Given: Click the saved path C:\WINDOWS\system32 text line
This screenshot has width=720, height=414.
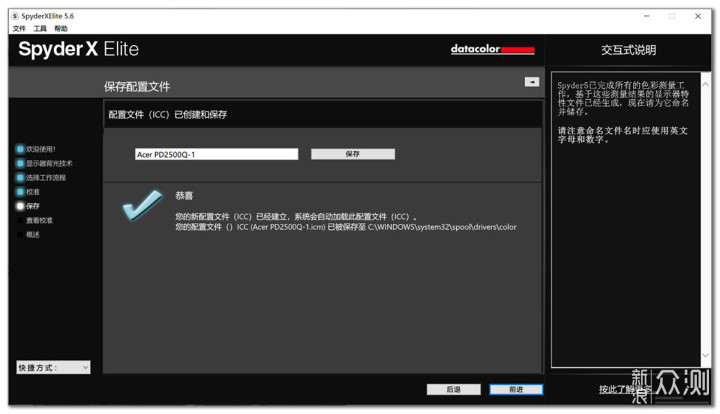Looking at the screenshot, I should [345, 227].
